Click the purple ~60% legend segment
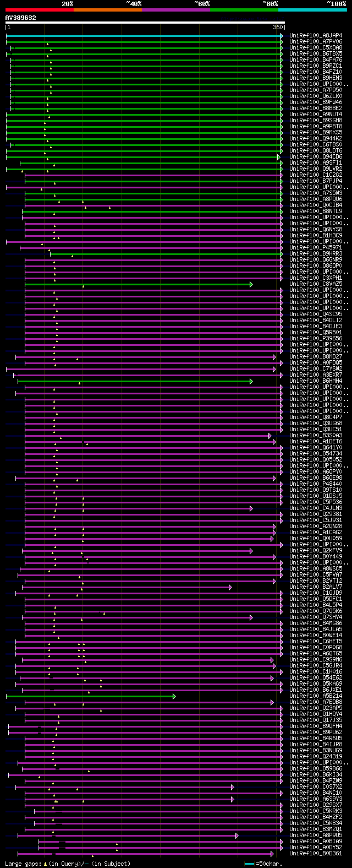Screen dimensions: 352x868 click(175, 9)
